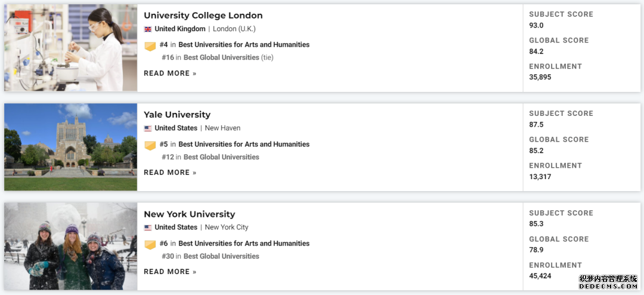This screenshot has width=644, height=295.
Task: Open the lab scientist thumbnail for UCL
Action: pyautogui.click(x=70, y=48)
